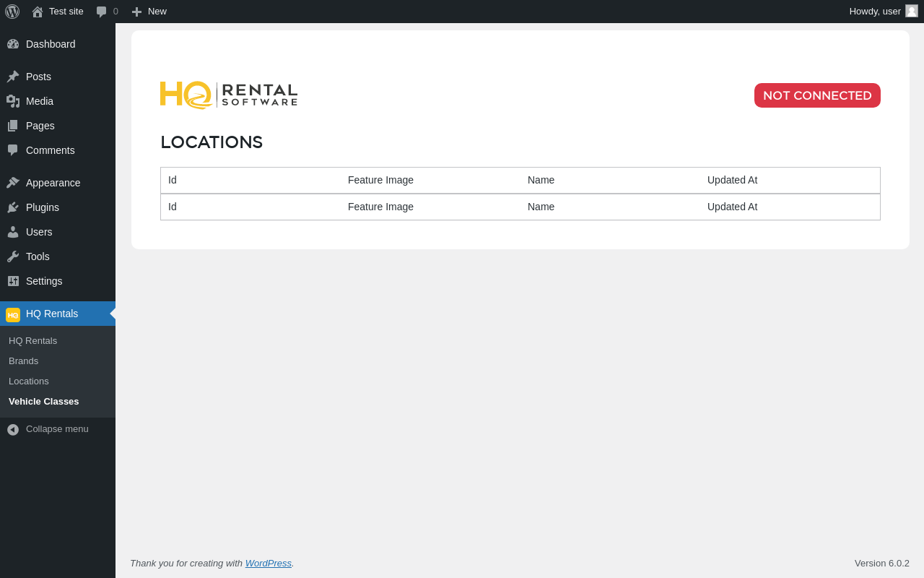Click the Name column header
The height and width of the screenshot is (578, 924).
tap(541, 181)
